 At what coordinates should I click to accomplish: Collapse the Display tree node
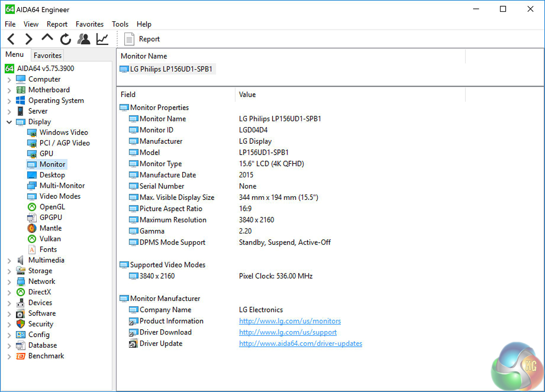[x=9, y=122]
